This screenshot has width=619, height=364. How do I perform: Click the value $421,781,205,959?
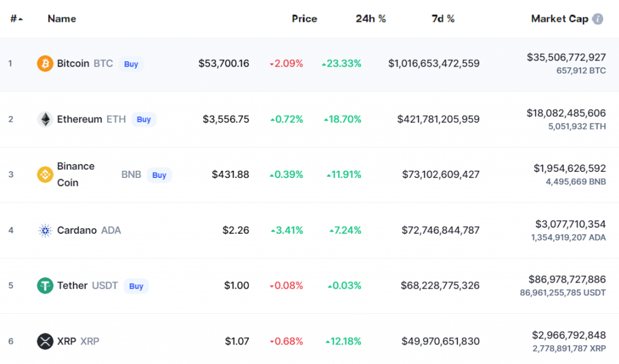point(439,119)
